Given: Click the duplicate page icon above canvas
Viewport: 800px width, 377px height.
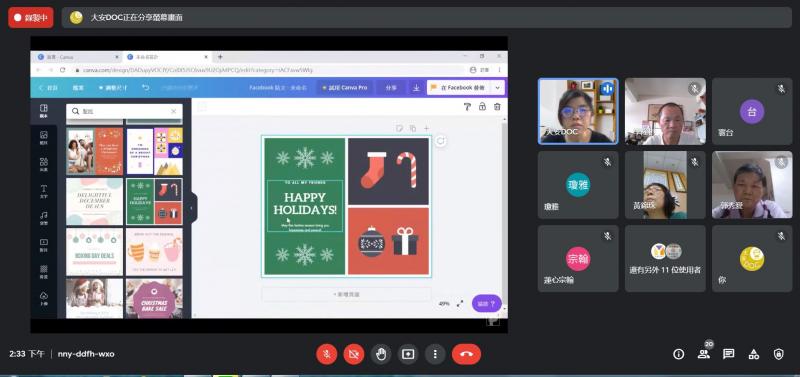Looking at the screenshot, I should (x=413, y=128).
